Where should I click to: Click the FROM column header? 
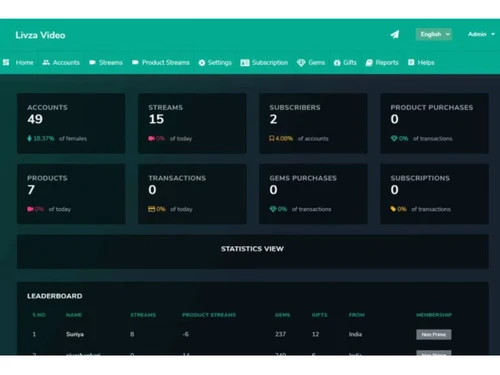point(357,315)
